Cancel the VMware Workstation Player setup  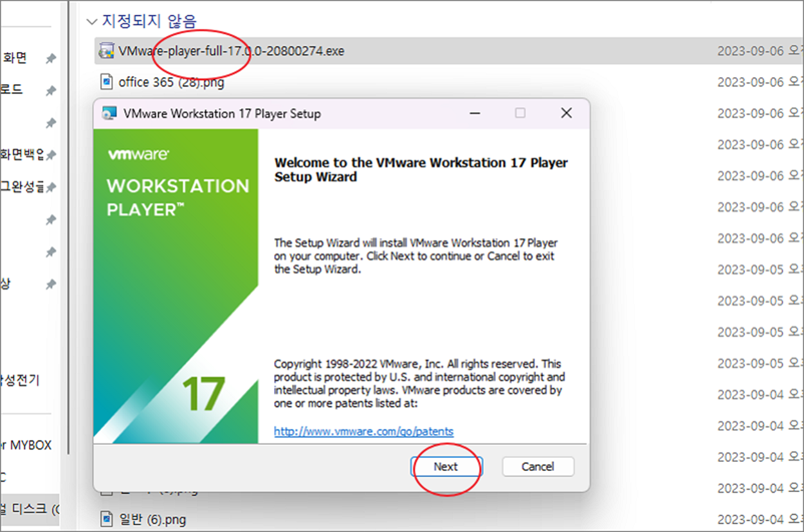coord(538,466)
